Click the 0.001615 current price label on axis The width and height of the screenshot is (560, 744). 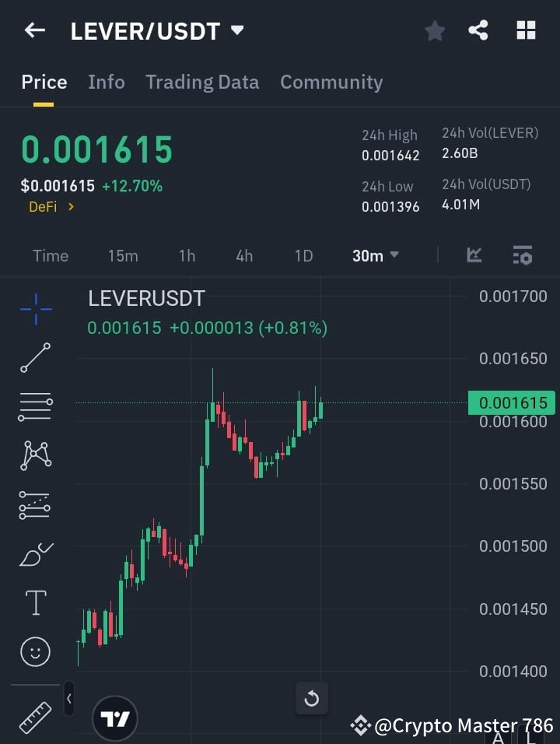click(512, 403)
